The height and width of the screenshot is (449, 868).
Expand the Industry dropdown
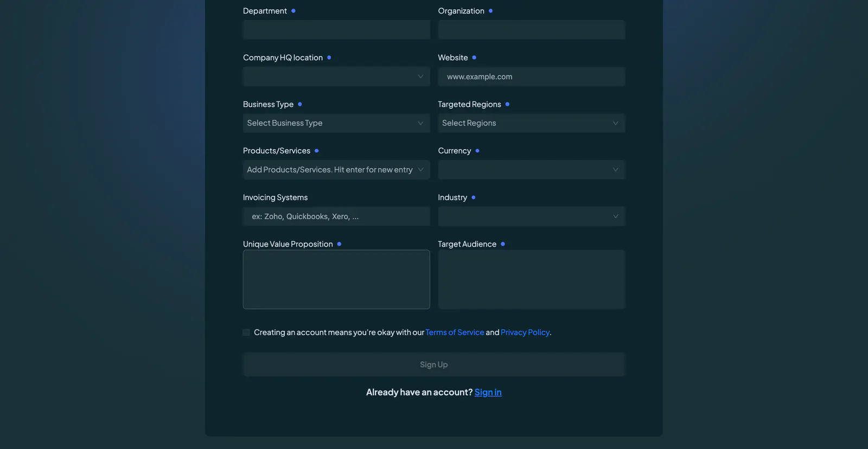coord(532,216)
